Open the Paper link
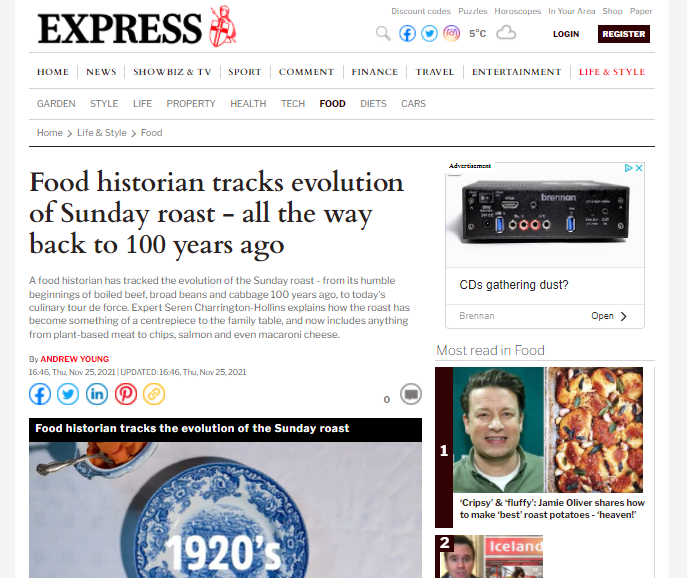The height and width of the screenshot is (578, 687). [x=641, y=11]
